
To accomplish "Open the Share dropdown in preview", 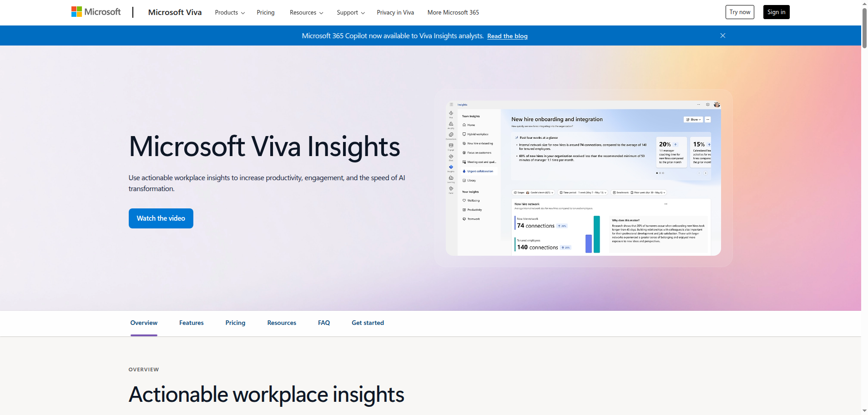I will (693, 120).
